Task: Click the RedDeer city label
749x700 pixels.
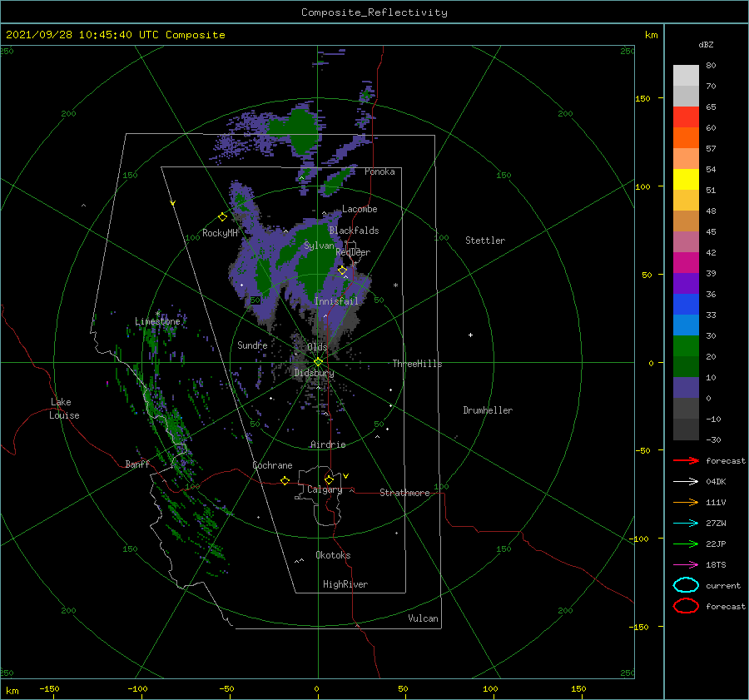Action: click(x=353, y=252)
